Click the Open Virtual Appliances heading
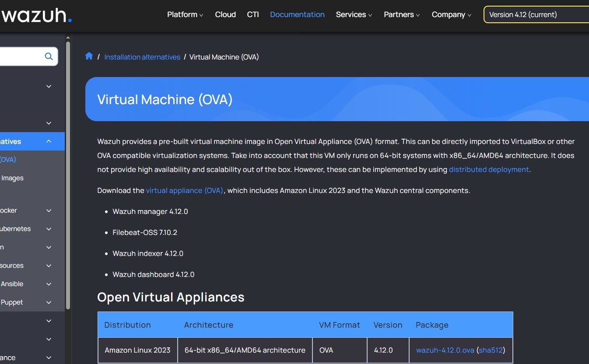589x364 pixels. coord(171,297)
